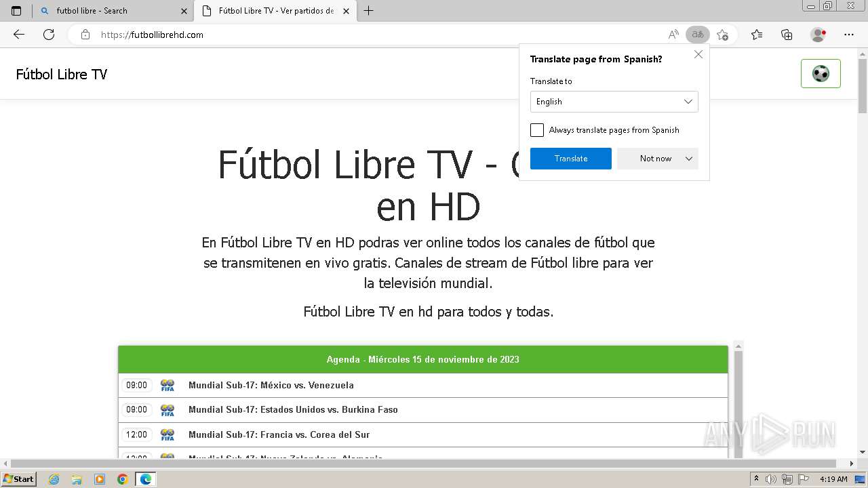The width and height of the screenshot is (868, 488).
Task: Expand the Not now options arrow
Action: pos(689,159)
